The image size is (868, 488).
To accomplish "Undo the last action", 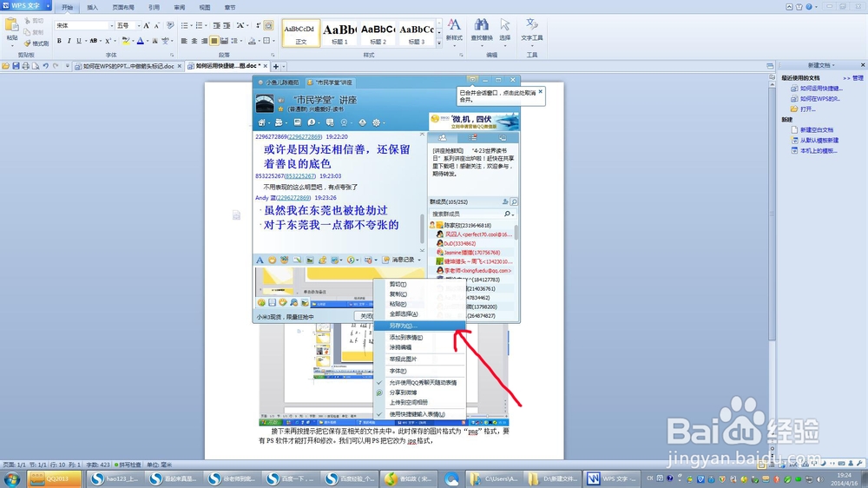I will coord(45,66).
